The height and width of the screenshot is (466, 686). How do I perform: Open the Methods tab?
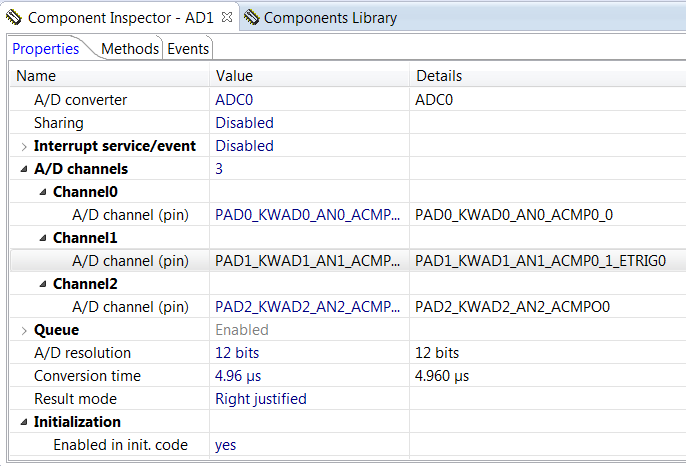(130, 49)
